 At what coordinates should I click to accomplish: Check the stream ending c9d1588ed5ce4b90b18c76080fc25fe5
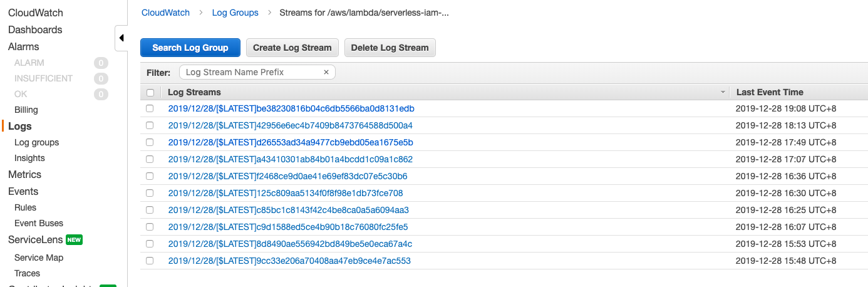[x=150, y=227]
